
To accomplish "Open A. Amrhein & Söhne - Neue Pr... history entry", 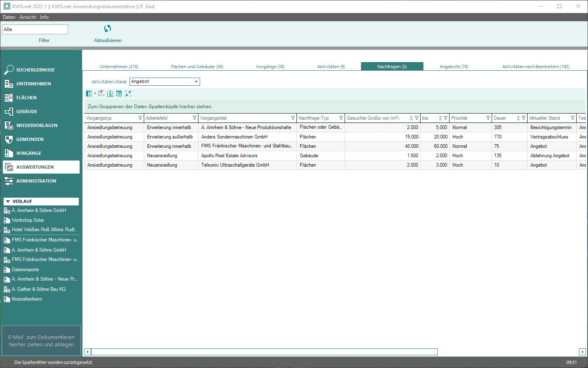I will [41, 279].
